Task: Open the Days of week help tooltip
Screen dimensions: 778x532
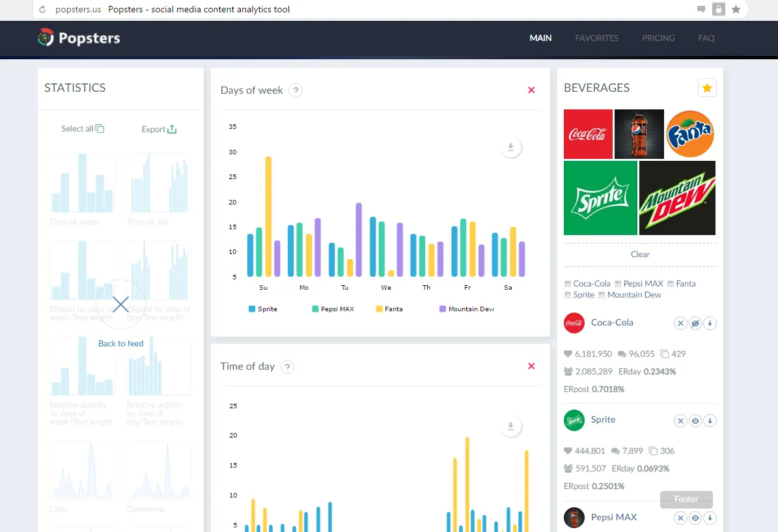Action: tap(296, 91)
